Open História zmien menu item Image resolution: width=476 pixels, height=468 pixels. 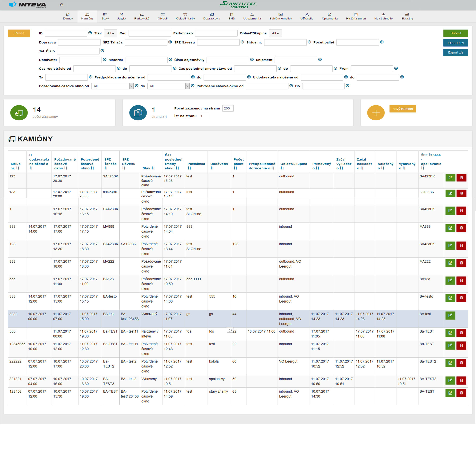356,16
